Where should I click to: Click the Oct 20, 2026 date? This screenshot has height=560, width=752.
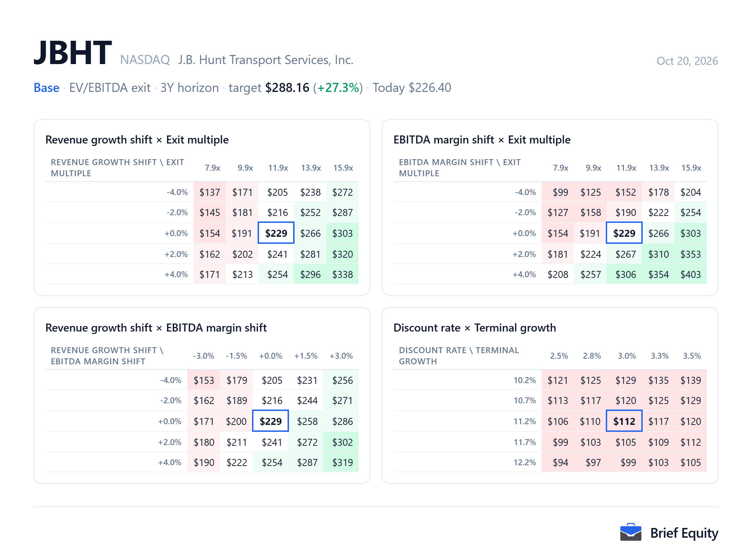pos(687,61)
